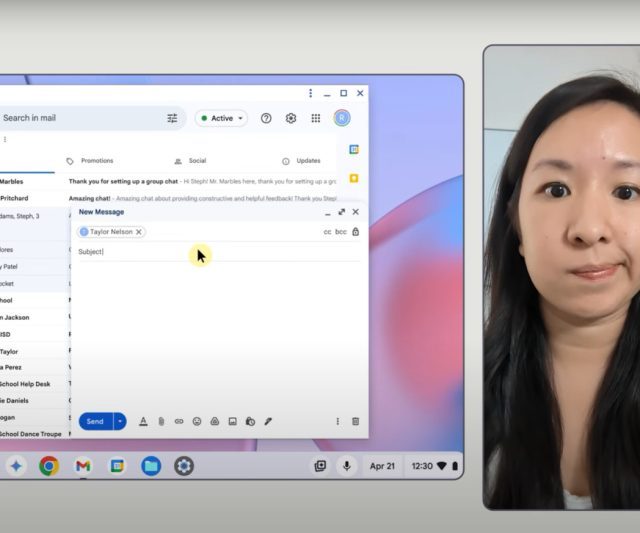This screenshot has width=640, height=533.
Task: Open Gmail app on the shelf
Action: pyautogui.click(x=83, y=466)
